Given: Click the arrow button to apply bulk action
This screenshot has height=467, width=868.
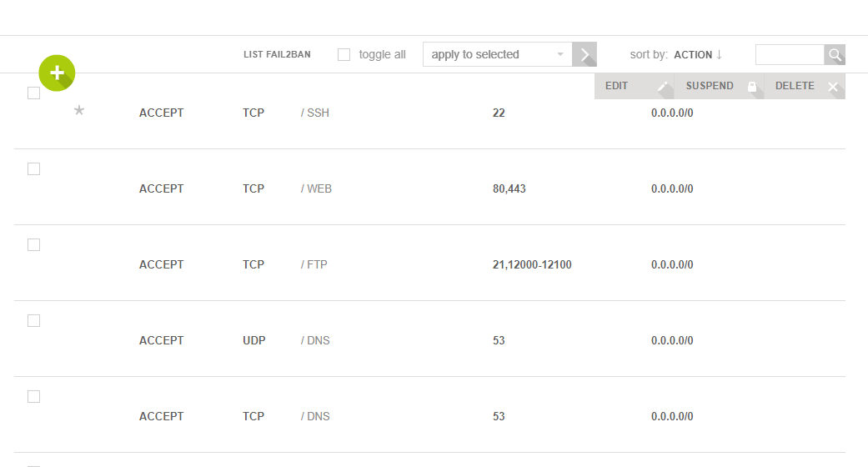Looking at the screenshot, I should point(585,55).
